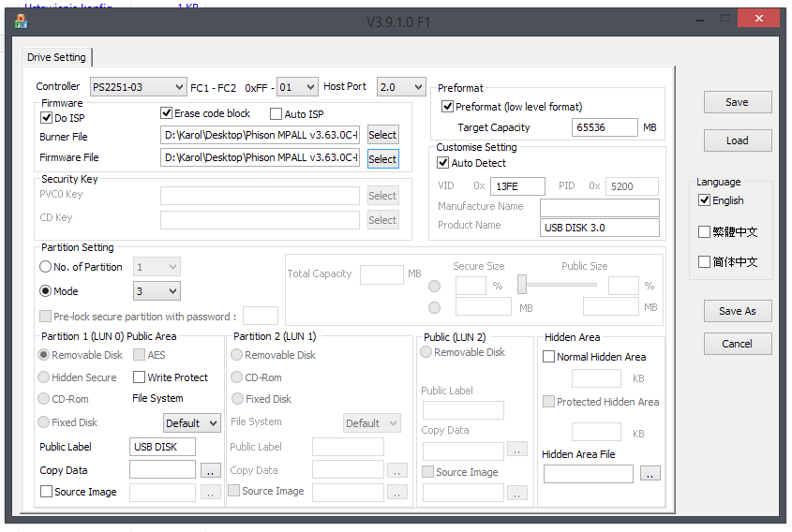The height and width of the screenshot is (532, 792).
Task: Click Select button for Firmware File
Action: pyautogui.click(x=382, y=159)
